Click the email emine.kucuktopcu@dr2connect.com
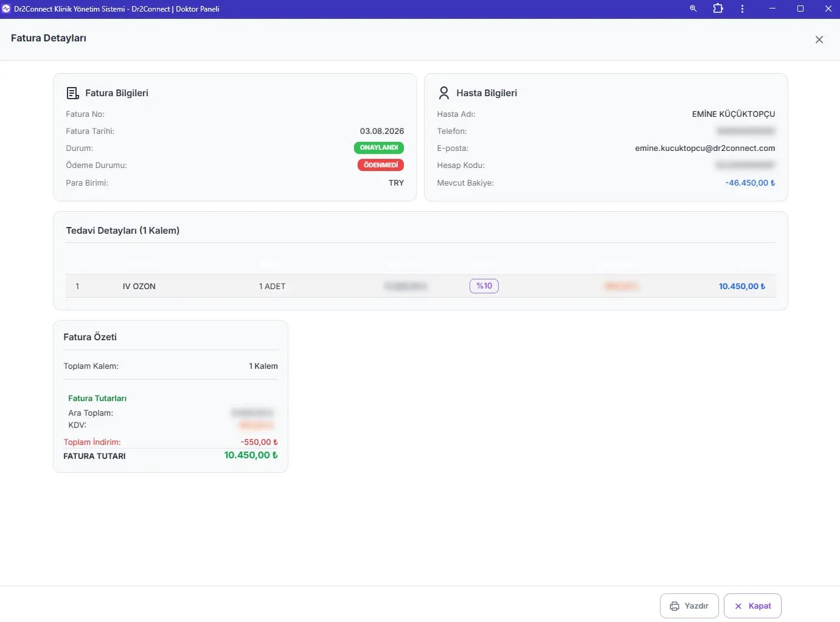 click(705, 148)
